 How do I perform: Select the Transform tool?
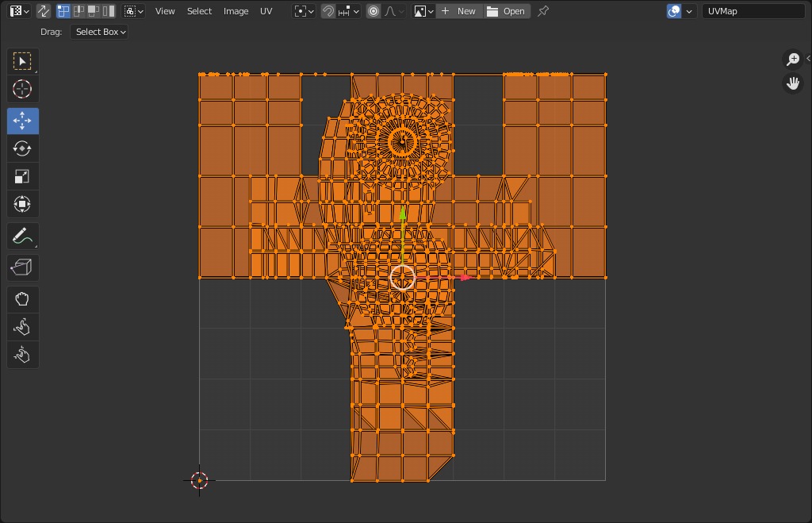pos(22,204)
